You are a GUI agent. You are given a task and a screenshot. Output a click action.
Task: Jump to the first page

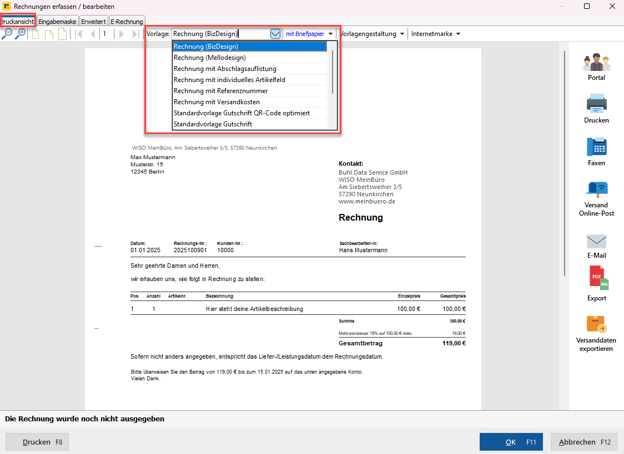pyautogui.click(x=79, y=34)
